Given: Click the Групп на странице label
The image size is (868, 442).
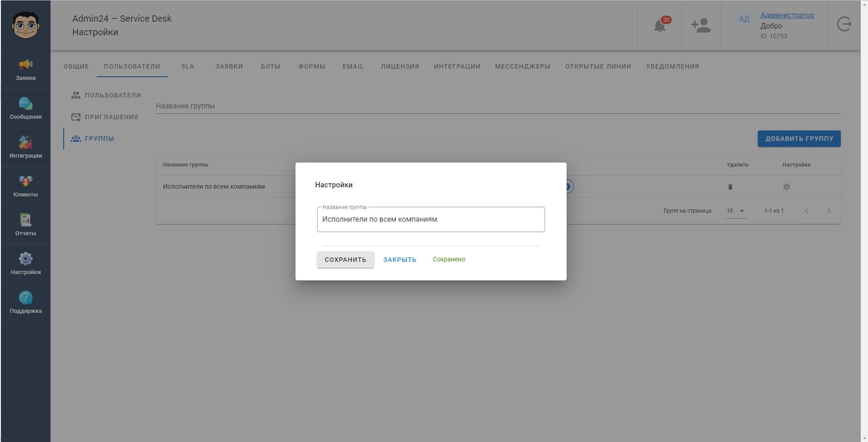Looking at the screenshot, I should (687, 211).
